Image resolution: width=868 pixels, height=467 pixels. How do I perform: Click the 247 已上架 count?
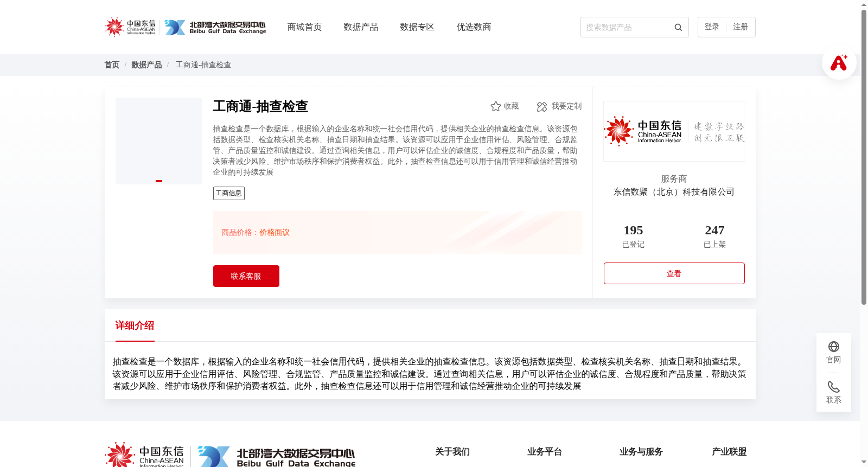[714, 236]
